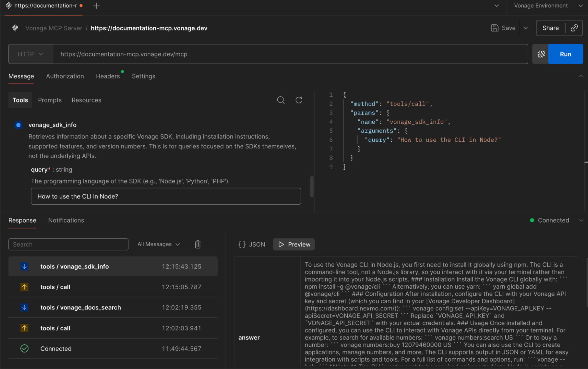The height and width of the screenshot is (369, 588).
Task: Open a new tab with the plus icon
Action: 96,6
